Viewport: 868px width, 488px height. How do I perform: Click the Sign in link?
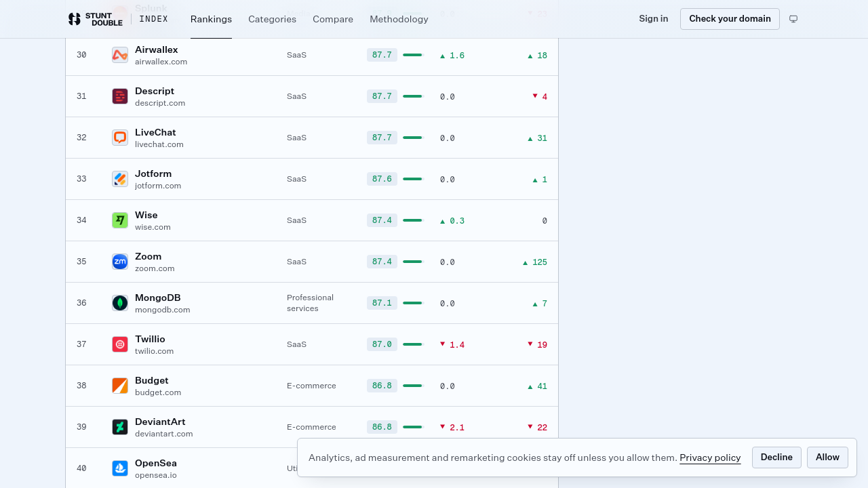tap(654, 19)
